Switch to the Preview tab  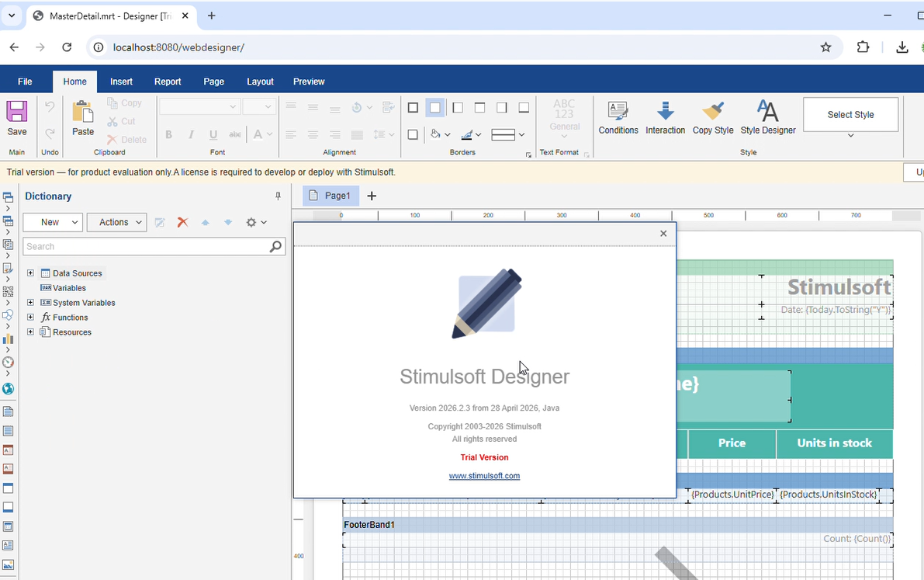309,82
